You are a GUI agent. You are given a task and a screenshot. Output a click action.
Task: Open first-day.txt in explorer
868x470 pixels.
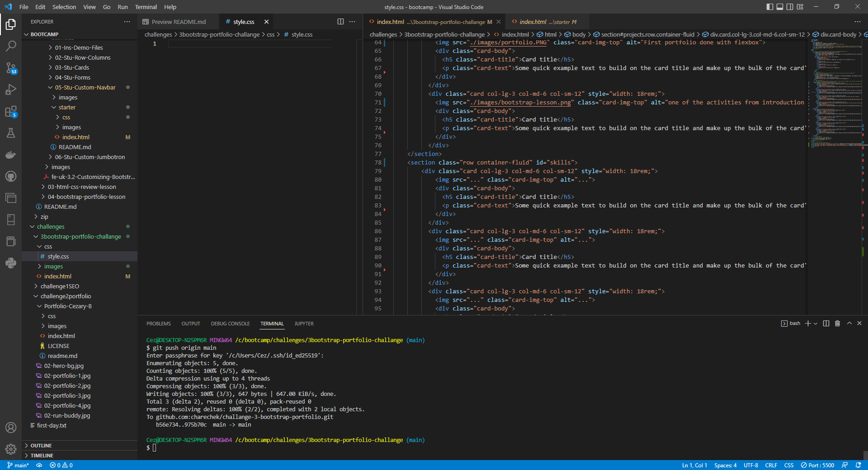point(52,425)
